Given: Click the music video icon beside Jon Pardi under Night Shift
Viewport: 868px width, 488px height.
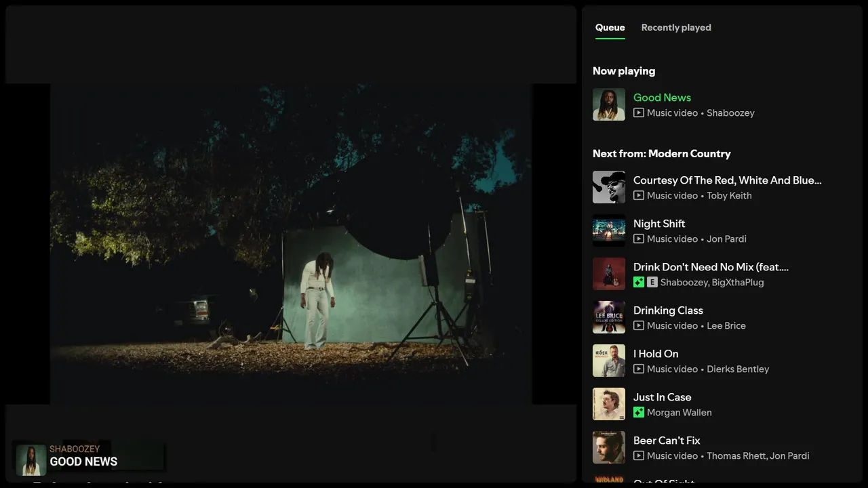Looking at the screenshot, I should coord(639,239).
